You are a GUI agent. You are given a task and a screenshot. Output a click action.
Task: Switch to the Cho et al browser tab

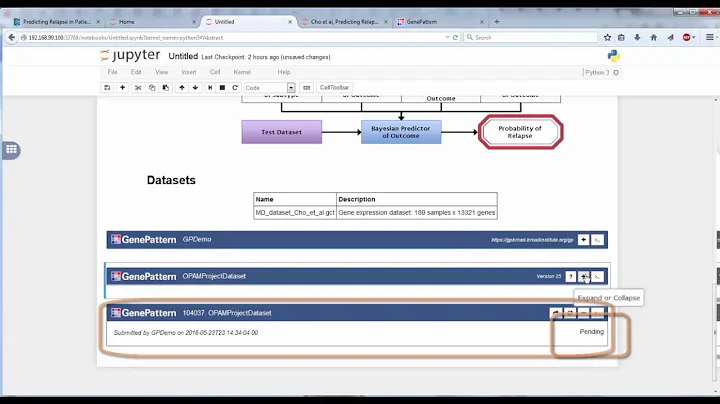click(x=344, y=22)
